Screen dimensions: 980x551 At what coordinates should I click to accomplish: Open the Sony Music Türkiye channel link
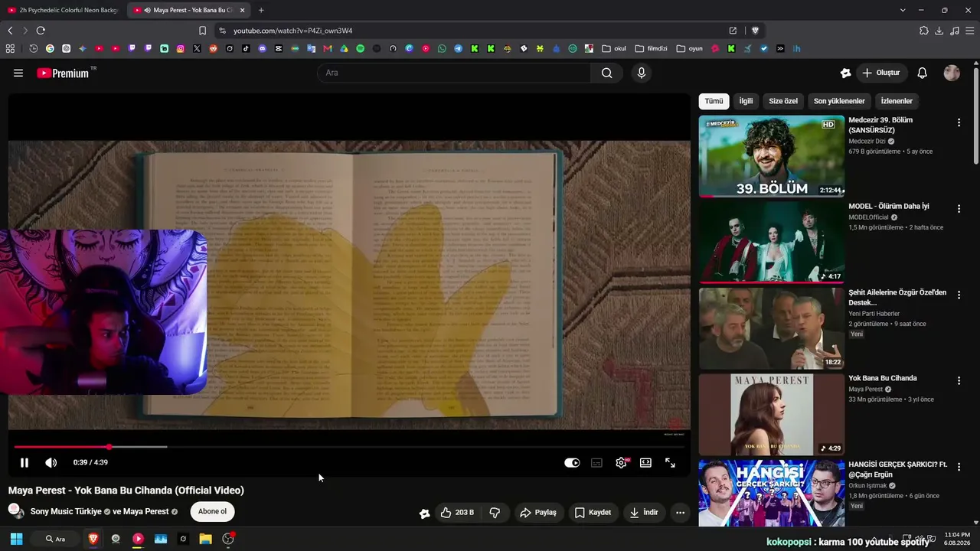(66, 512)
